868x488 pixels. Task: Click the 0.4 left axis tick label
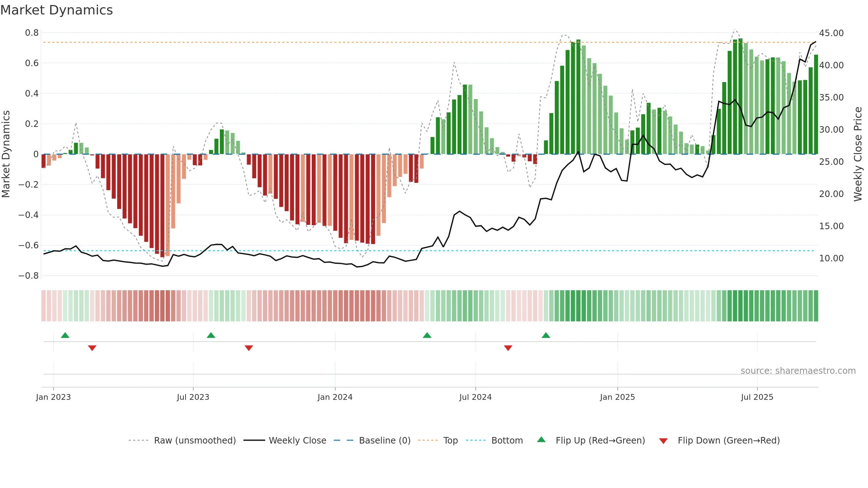click(x=32, y=94)
